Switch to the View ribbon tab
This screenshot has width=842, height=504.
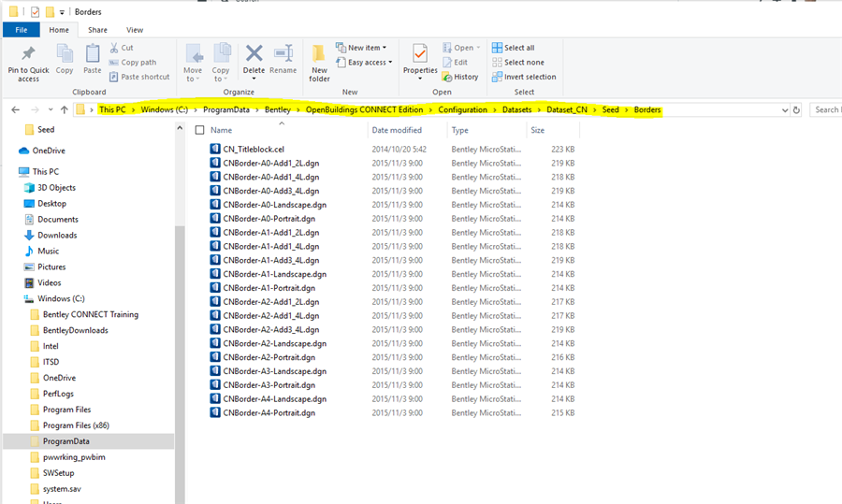click(x=134, y=30)
